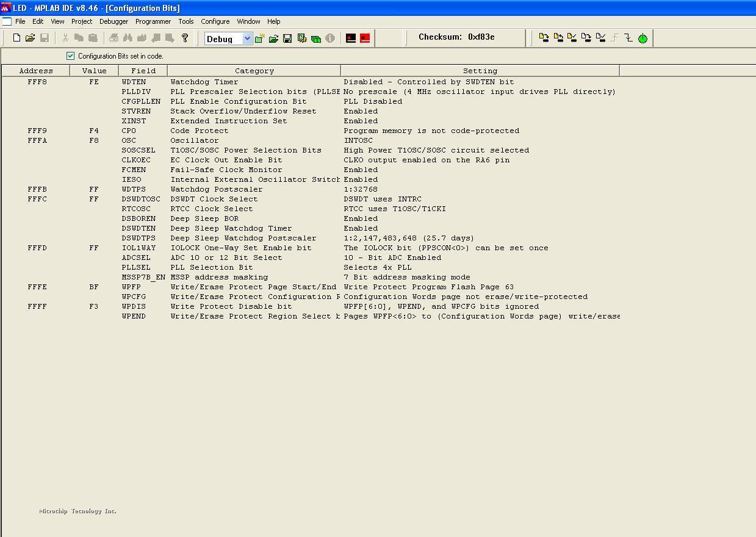The width and height of the screenshot is (756, 537).
Task: Open the Debug build configuration dropdown
Action: click(247, 38)
